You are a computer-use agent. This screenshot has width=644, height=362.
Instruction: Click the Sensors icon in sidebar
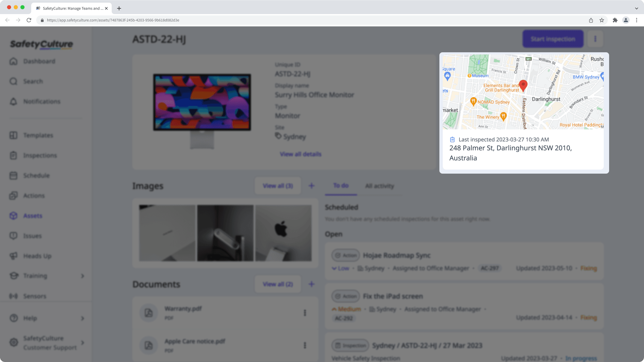tap(13, 296)
